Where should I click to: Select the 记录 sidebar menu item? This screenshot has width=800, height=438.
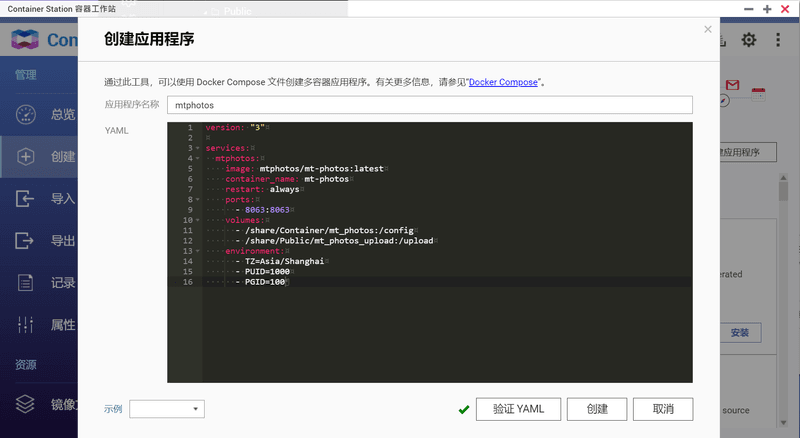click(39, 282)
